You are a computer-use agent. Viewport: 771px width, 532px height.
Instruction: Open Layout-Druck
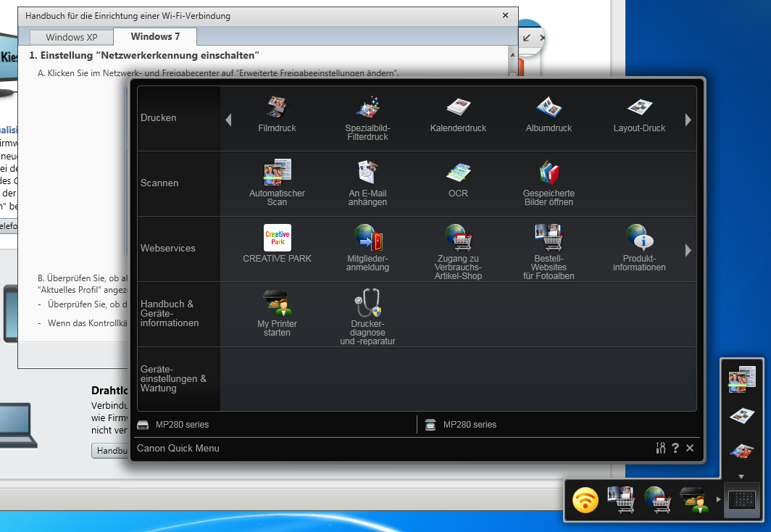638,115
